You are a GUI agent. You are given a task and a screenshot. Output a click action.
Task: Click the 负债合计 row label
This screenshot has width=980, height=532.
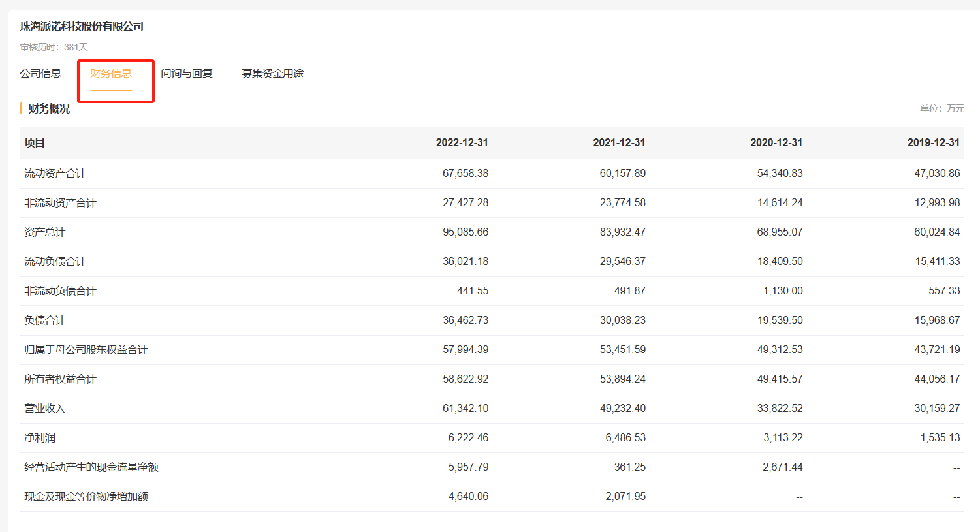[x=44, y=321]
